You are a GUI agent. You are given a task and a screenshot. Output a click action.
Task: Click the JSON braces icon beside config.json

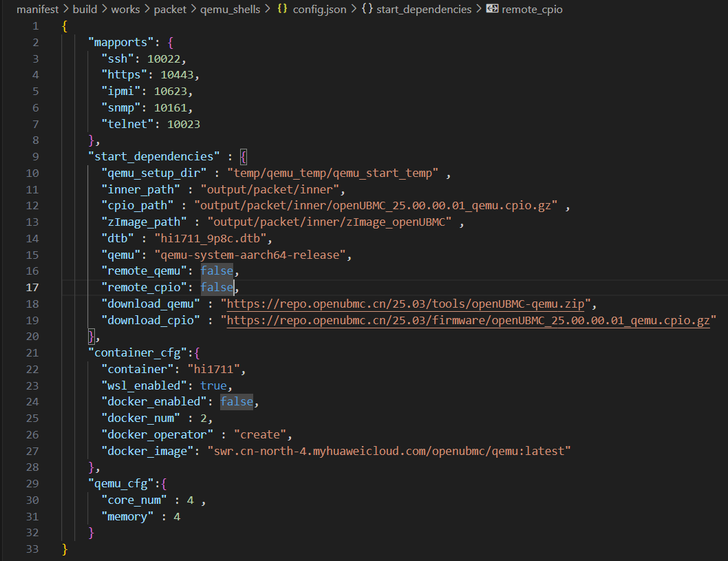pyautogui.click(x=282, y=10)
